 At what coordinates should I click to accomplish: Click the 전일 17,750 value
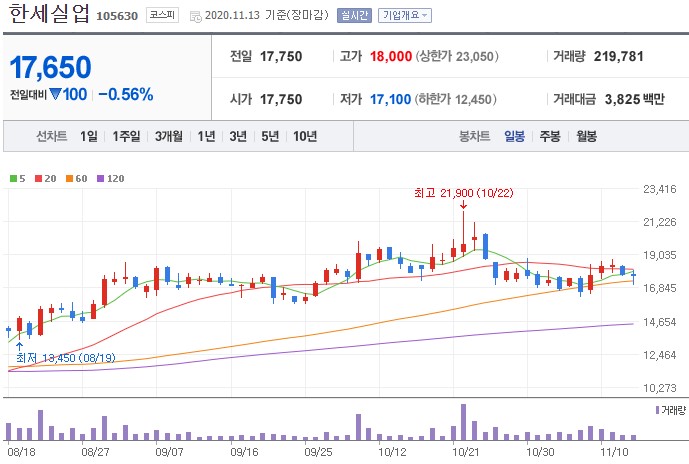click(281, 56)
